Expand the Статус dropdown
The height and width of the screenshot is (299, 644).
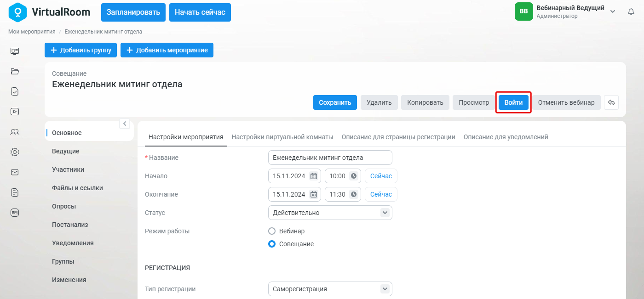(385, 213)
